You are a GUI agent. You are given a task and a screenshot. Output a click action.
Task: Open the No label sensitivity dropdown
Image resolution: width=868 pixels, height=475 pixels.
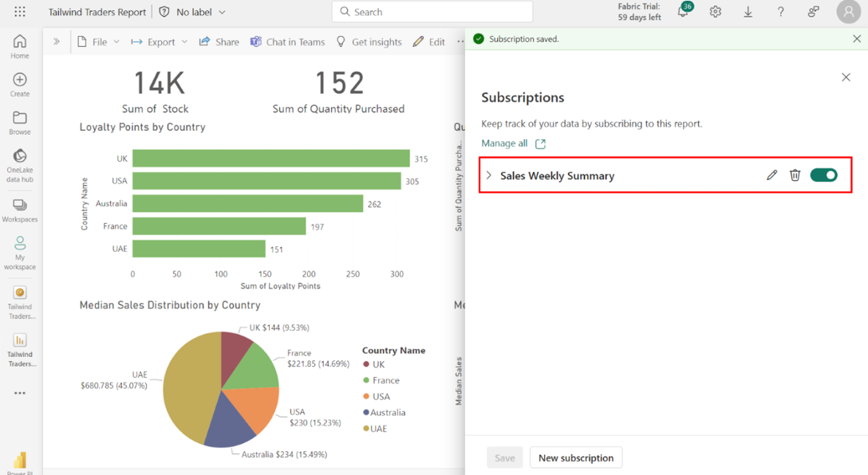[x=192, y=12]
